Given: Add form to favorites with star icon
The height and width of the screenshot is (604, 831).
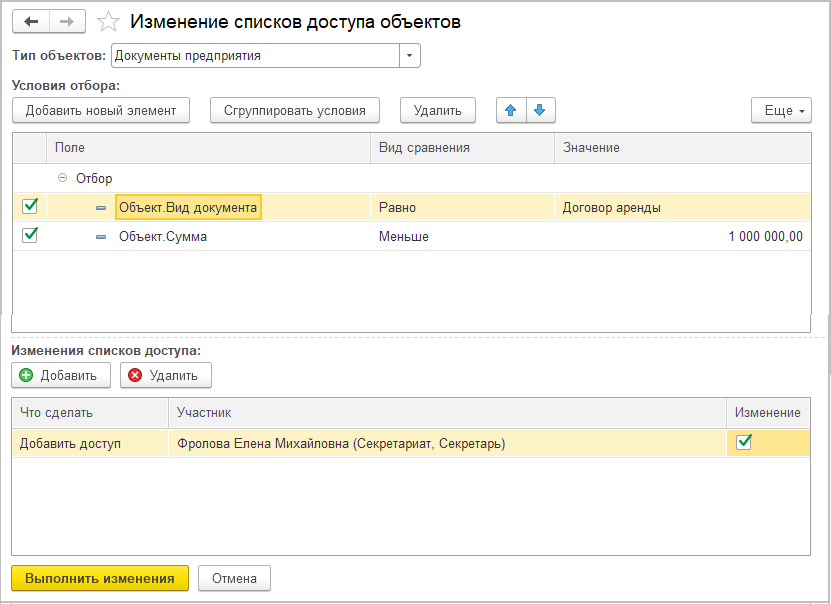Looking at the screenshot, I should pyautogui.click(x=109, y=21).
